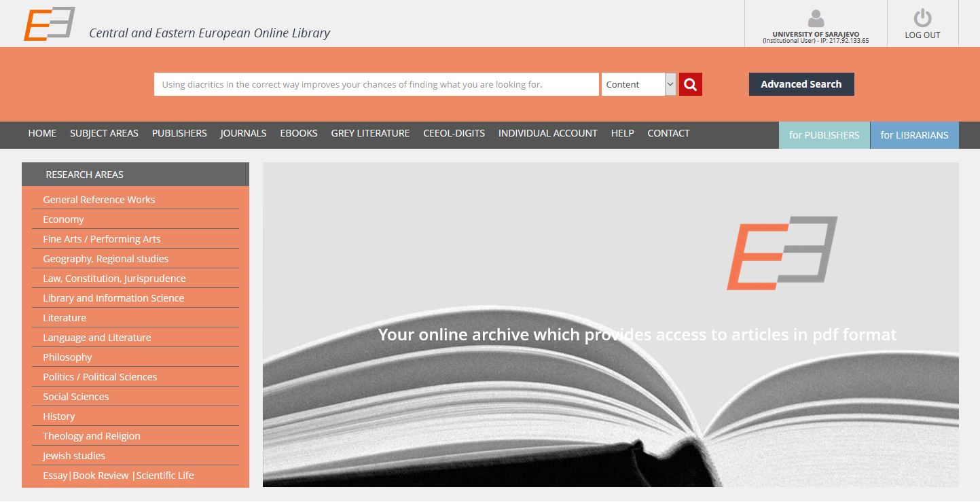Select the Literature research area

pos(65,318)
